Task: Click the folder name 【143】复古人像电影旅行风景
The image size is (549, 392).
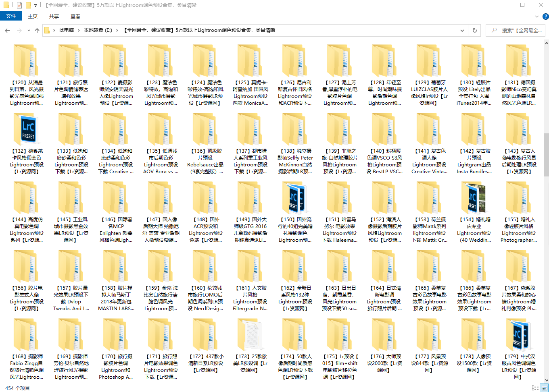Action: pyautogui.click(x=519, y=161)
